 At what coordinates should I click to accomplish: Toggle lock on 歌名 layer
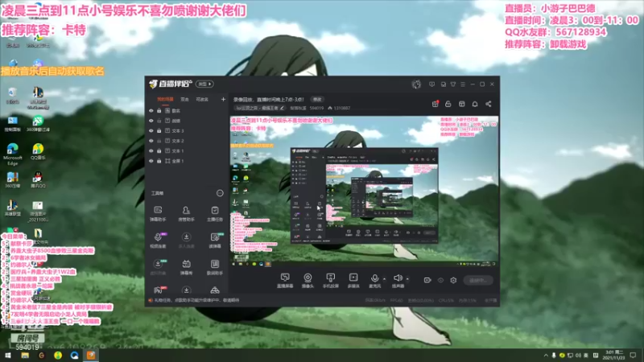click(159, 111)
